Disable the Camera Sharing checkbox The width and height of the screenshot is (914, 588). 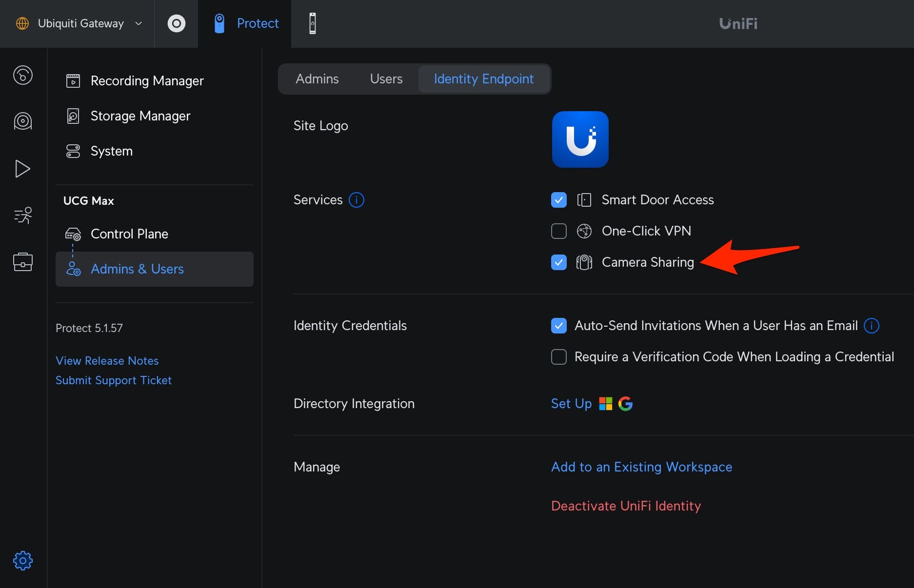tap(559, 262)
